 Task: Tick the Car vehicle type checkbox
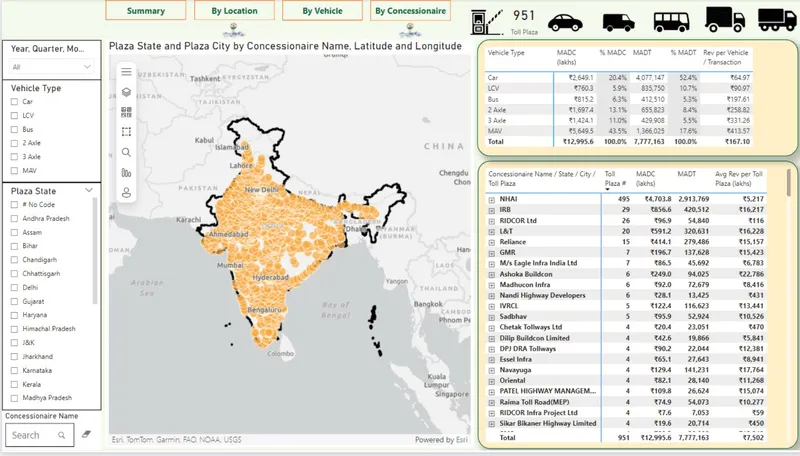[x=14, y=102]
